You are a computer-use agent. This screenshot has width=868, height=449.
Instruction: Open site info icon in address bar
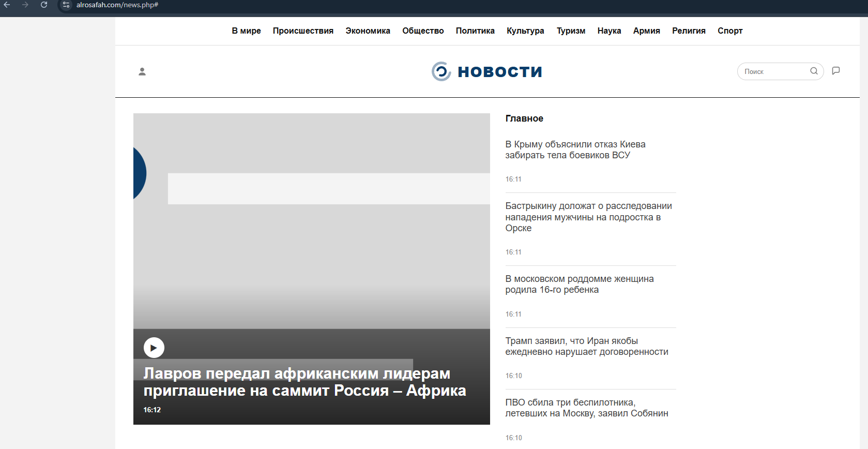66,5
